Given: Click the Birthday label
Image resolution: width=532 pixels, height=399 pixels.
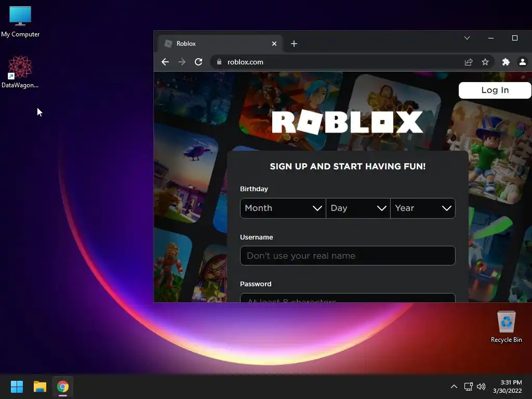Looking at the screenshot, I should 254,189.
